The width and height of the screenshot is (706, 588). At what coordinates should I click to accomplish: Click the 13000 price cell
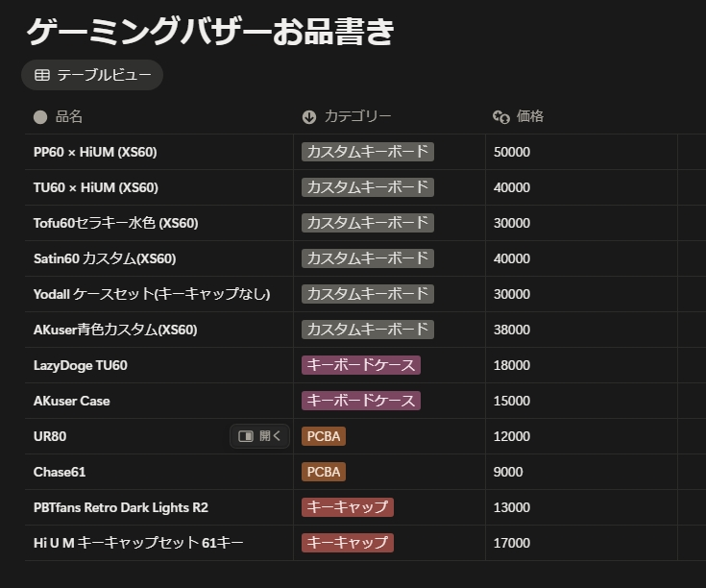[581, 508]
